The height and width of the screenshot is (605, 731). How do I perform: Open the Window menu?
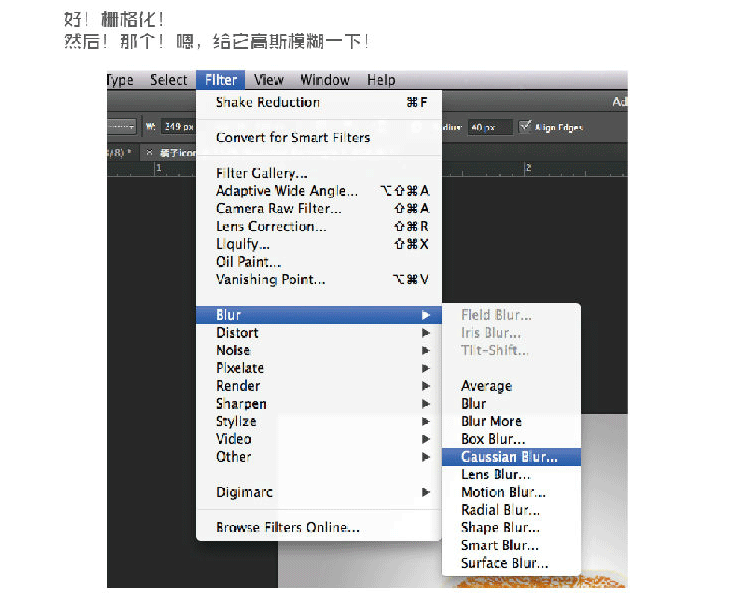click(325, 80)
